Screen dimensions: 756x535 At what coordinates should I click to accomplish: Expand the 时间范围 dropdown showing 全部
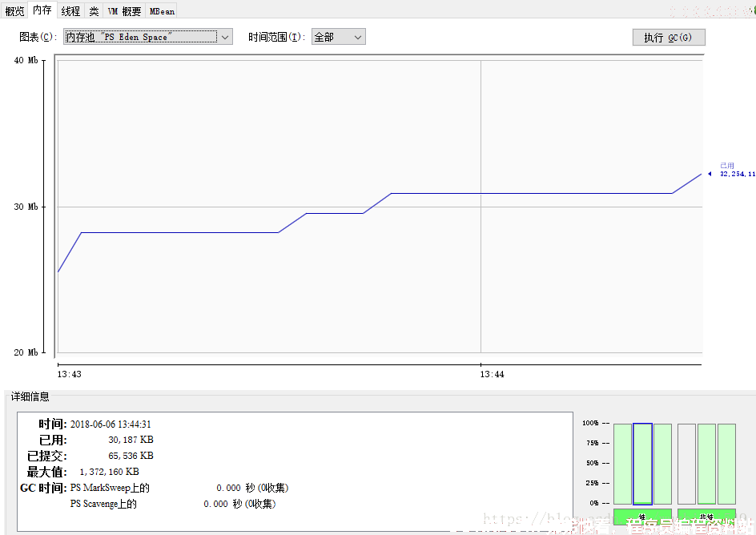pyautogui.click(x=339, y=37)
